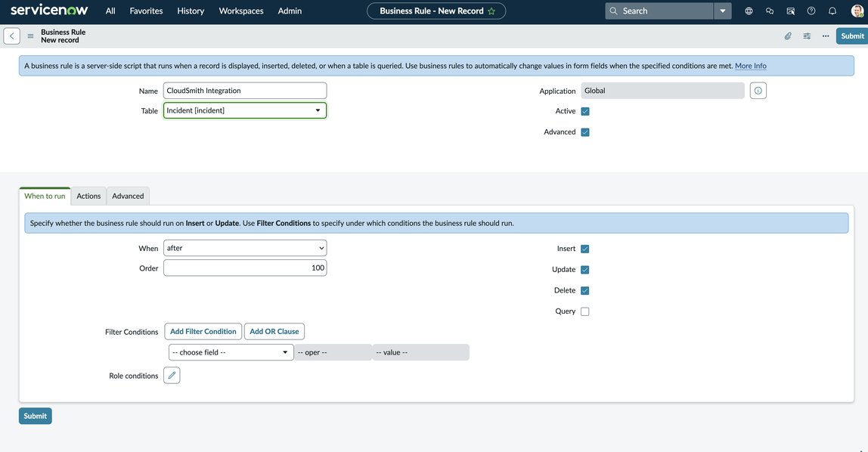Expand the When dropdown set to after
Viewport: 868px width, 452px height.
tap(245, 248)
